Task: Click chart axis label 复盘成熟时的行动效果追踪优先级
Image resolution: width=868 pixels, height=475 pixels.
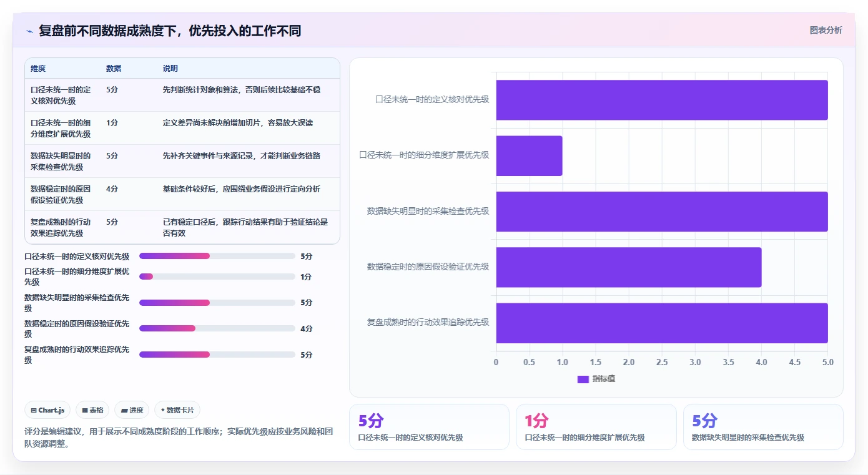Action: pos(428,322)
